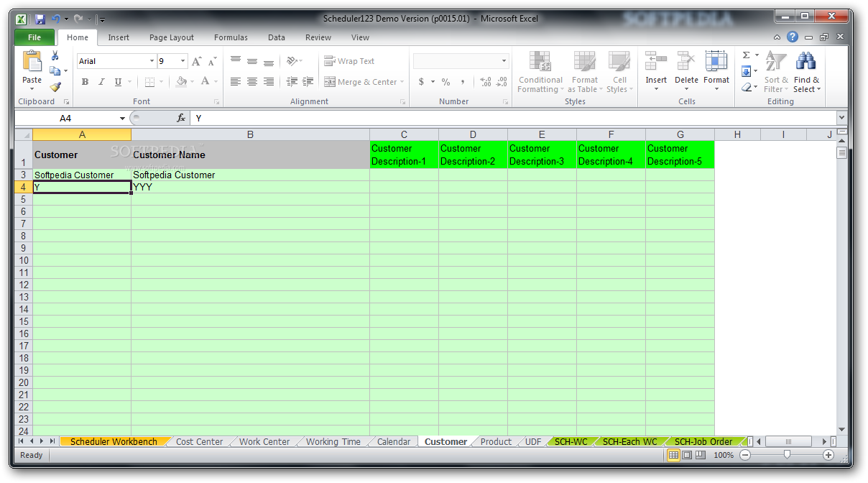Image resolution: width=868 pixels, height=483 pixels.
Task: Open Conditional Formatting
Action: (540, 72)
